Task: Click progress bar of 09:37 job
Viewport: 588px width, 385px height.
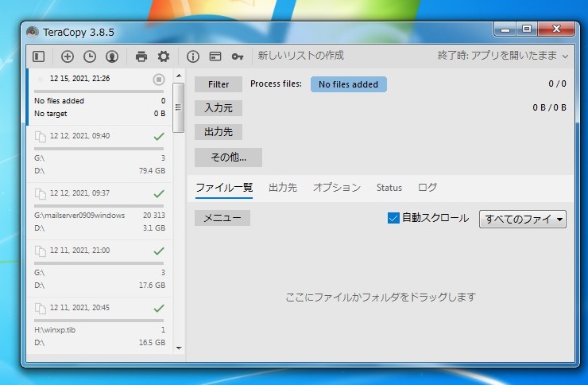Action: [x=99, y=206]
